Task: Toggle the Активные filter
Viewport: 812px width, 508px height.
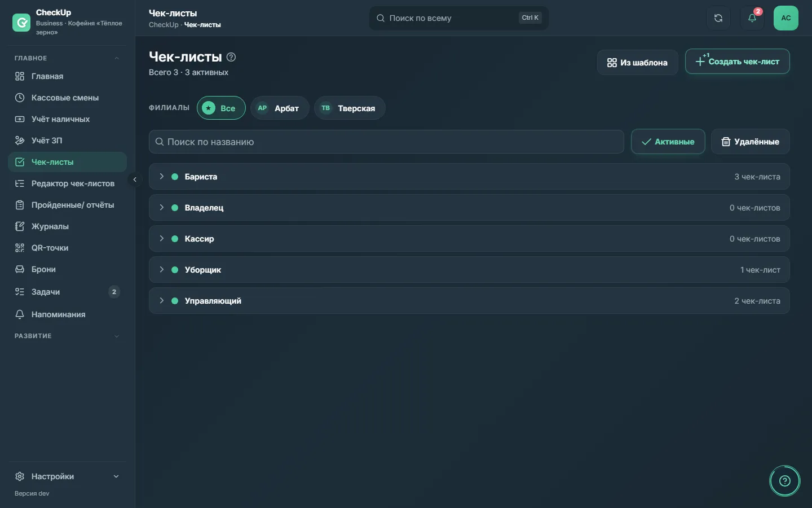Action: (x=668, y=142)
